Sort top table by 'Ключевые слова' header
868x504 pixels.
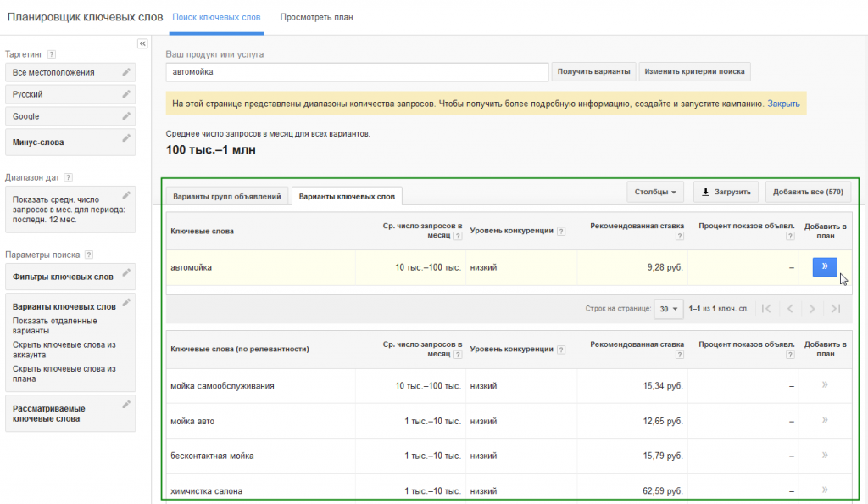202,231
